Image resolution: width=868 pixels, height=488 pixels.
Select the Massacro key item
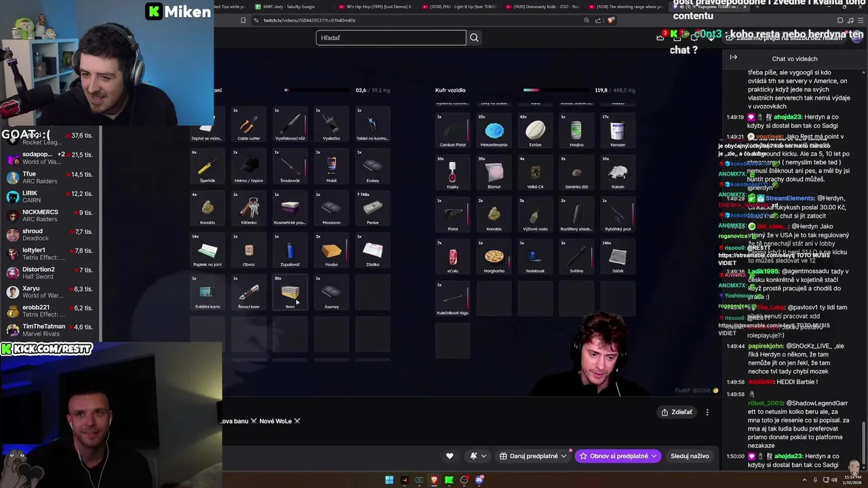tap(332, 208)
